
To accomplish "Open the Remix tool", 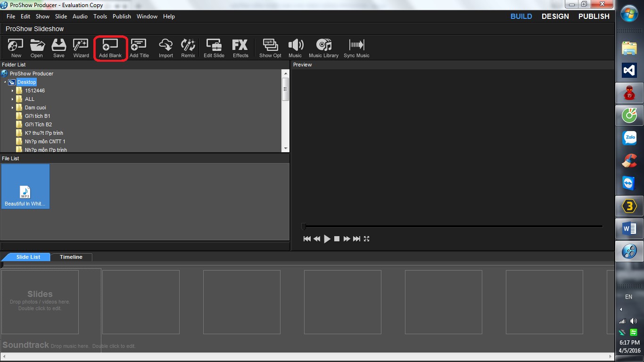I will 188,49.
